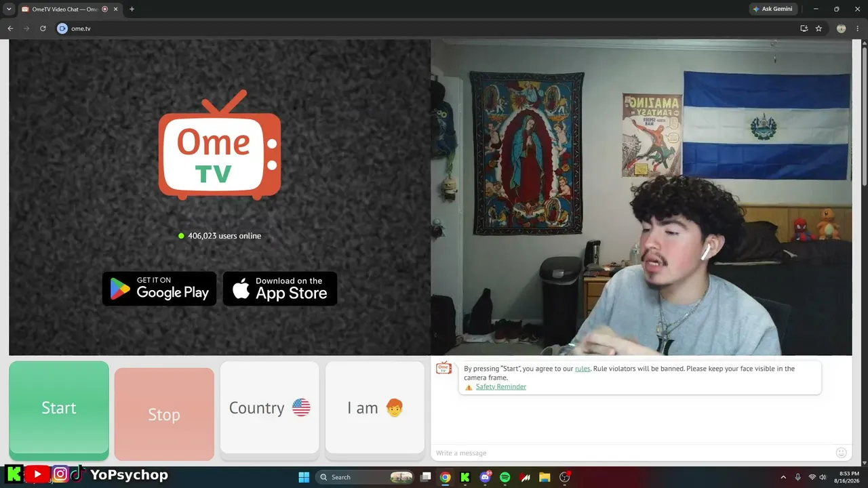
Task: Open the red slanted-stripes app on taskbar
Action: pyautogui.click(x=524, y=477)
